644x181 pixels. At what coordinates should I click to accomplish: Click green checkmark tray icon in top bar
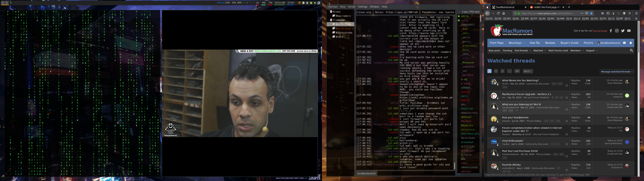(x=311, y=3)
